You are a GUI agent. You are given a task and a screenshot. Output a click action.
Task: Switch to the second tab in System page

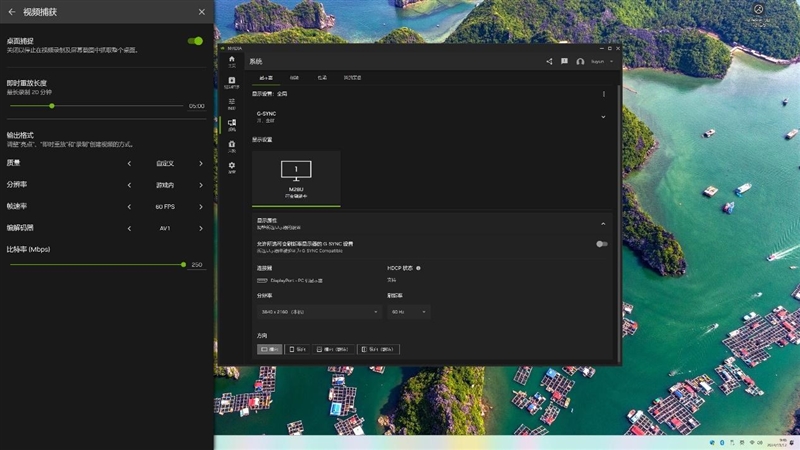tap(294, 77)
